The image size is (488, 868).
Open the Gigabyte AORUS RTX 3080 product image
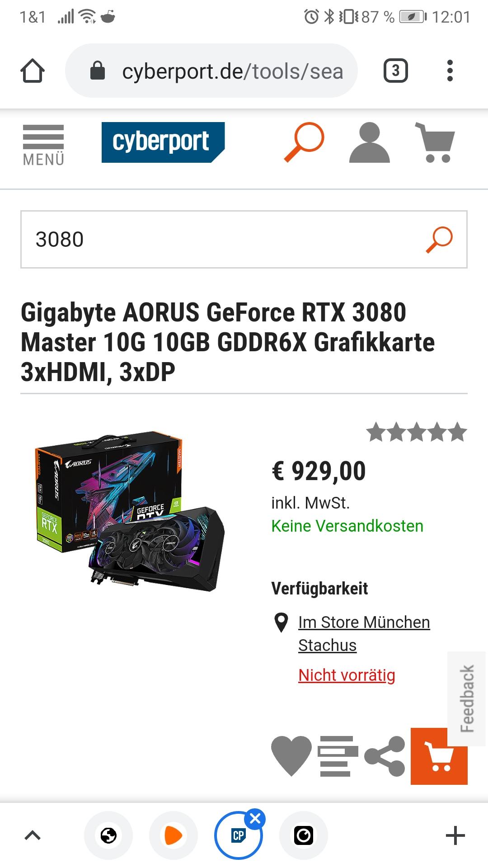pyautogui.click(x=129, y=511)
